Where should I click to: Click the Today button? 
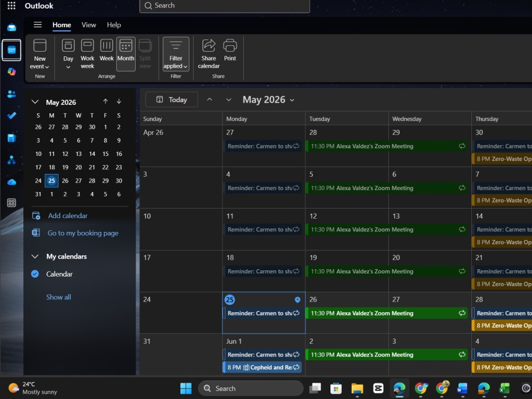click(x=172, y=100)
